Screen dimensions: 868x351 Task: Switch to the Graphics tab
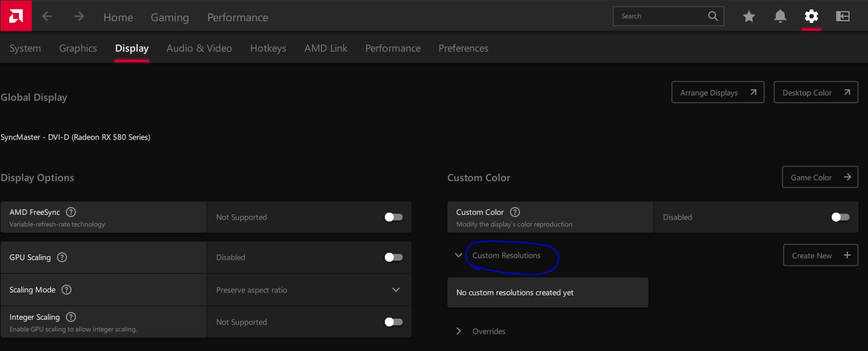tap(78, 49)
